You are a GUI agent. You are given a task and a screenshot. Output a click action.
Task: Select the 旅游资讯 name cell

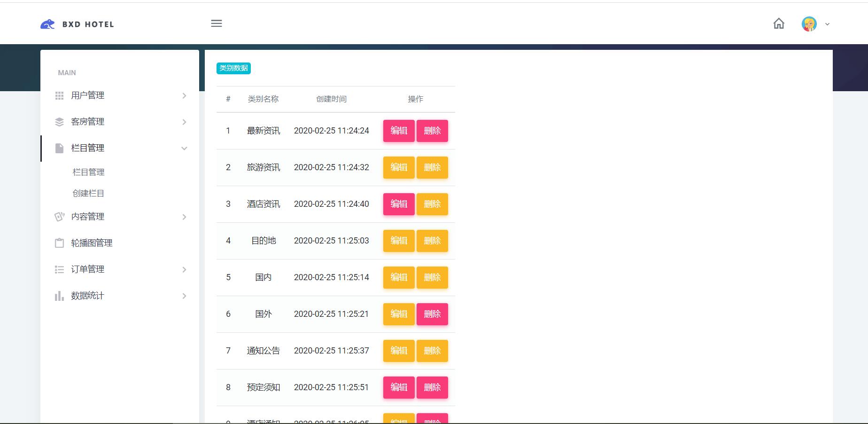pyautogui.click(x=263, y=167)
